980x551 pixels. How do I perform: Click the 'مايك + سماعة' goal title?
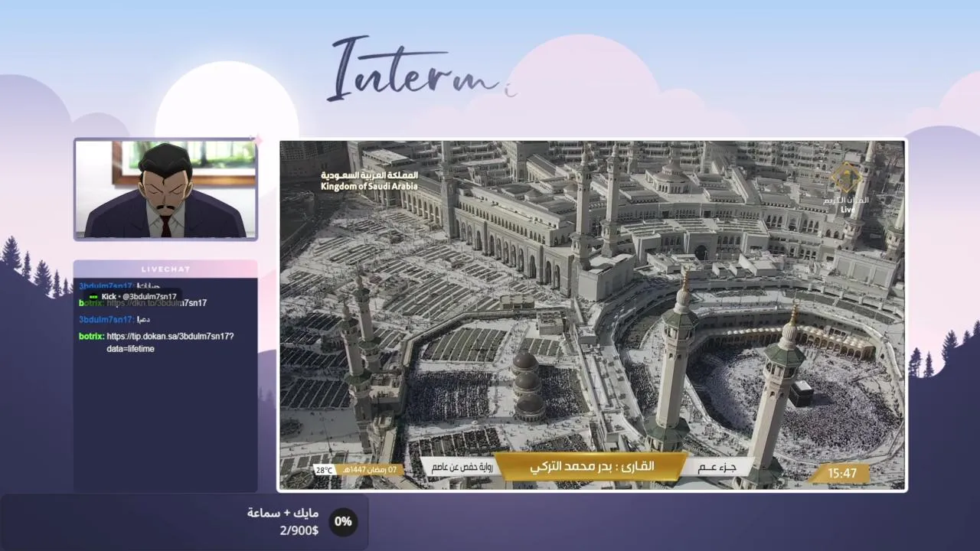click(x=283, y=513)
